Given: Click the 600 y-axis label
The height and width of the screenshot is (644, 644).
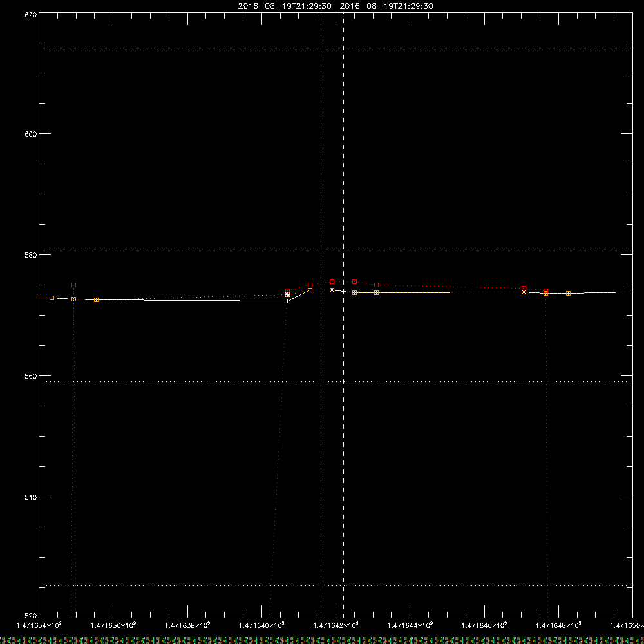Looking at the screenshot, I should 31,134.
